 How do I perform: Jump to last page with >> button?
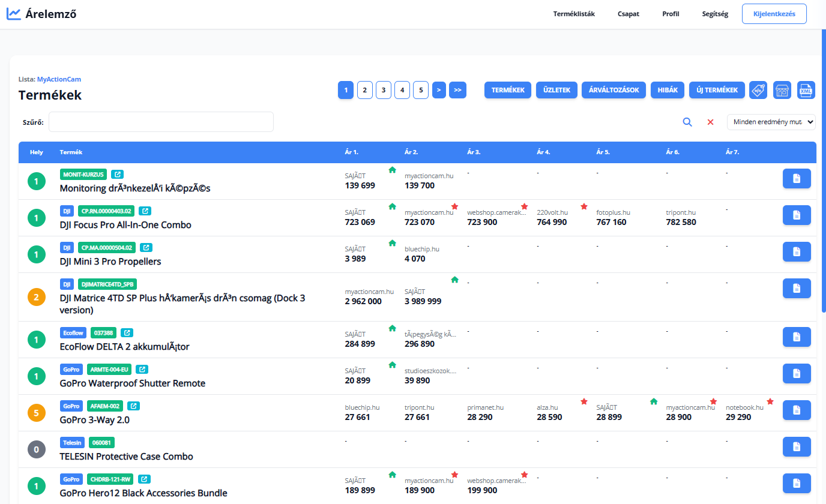(x=457, y=90)
